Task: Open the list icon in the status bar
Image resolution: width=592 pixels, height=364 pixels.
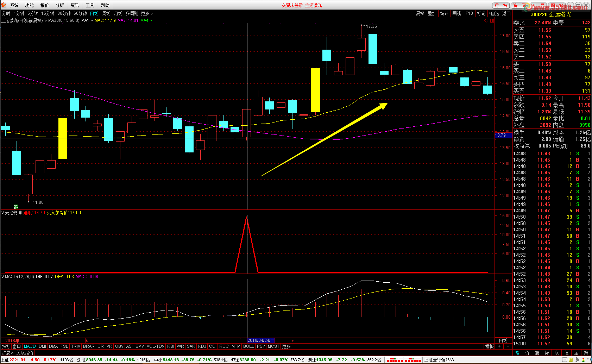Action: tap(565, 360)
